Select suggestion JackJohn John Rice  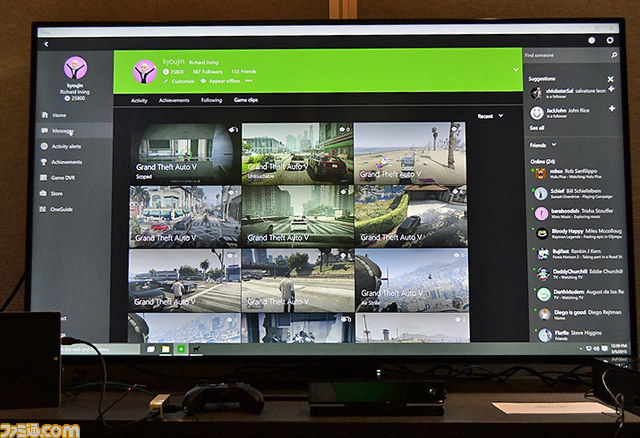pyautogui.click(x=560, y=112)
